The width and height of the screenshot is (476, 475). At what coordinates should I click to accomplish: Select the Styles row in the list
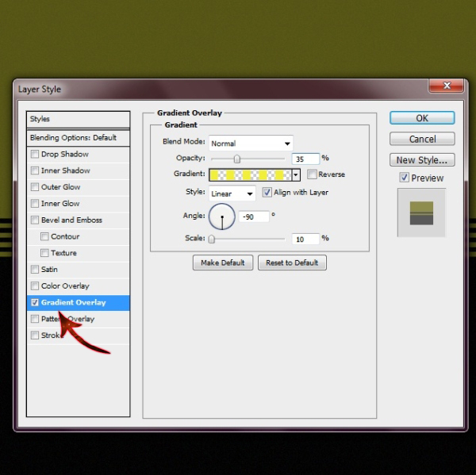click(78, 119)
